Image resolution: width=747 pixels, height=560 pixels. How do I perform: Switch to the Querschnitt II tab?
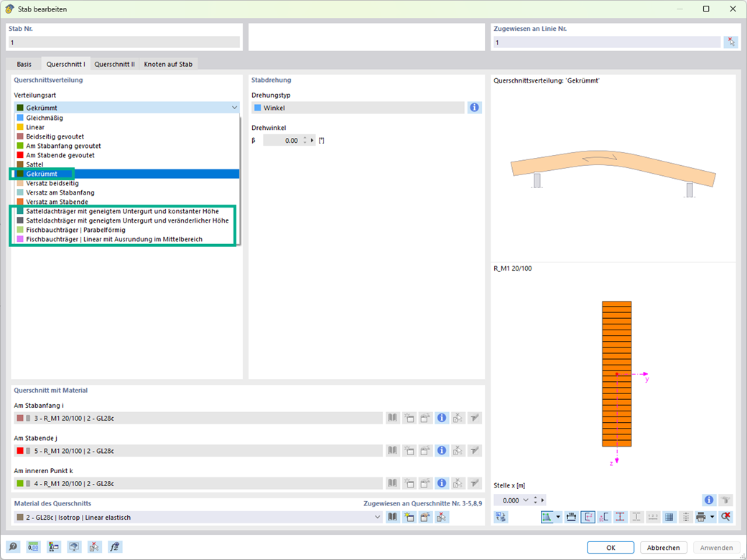(115, 64)
